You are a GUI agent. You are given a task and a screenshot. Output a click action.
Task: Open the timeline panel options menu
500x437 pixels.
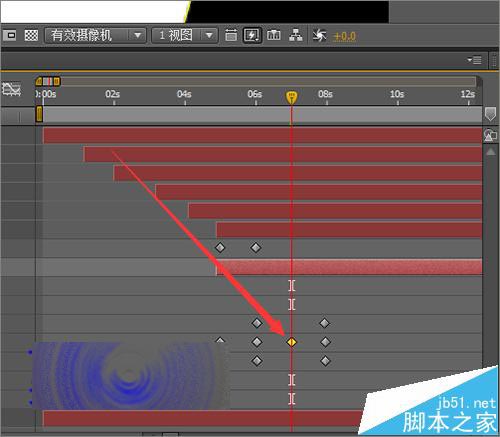pyautogui.click(x=474, y=60)
